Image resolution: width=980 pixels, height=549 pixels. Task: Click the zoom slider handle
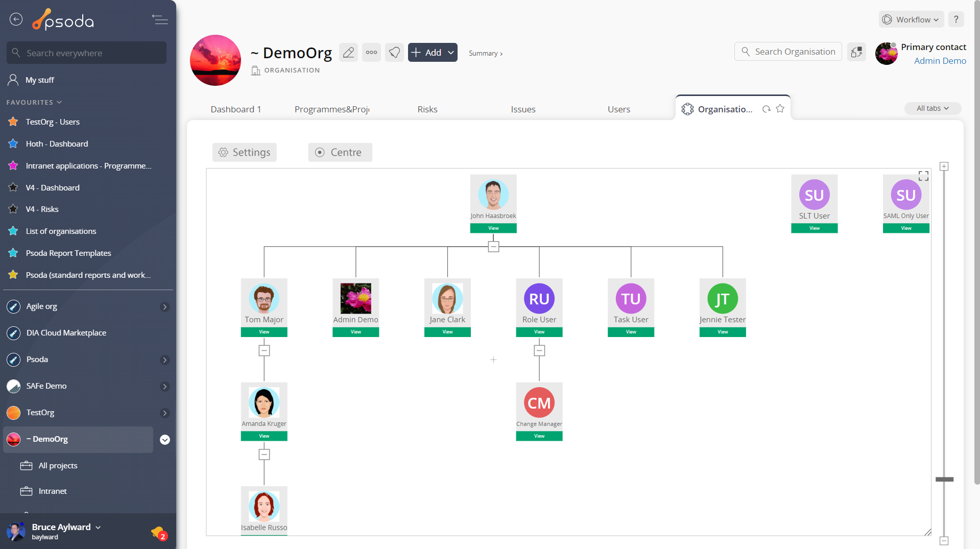pyautogui.click(x=944, y=479)
